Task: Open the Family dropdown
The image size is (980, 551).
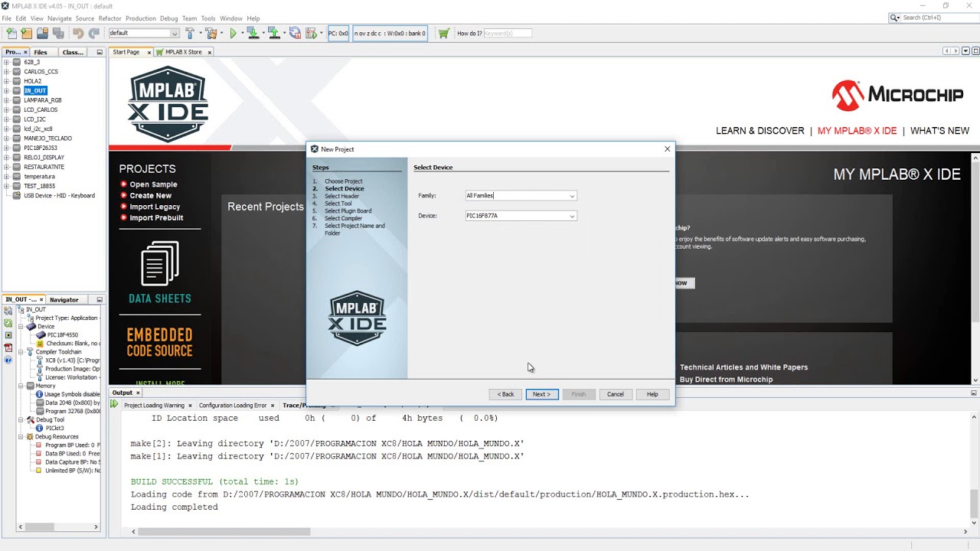Action: pyautogui.click(x=571, y=196)
